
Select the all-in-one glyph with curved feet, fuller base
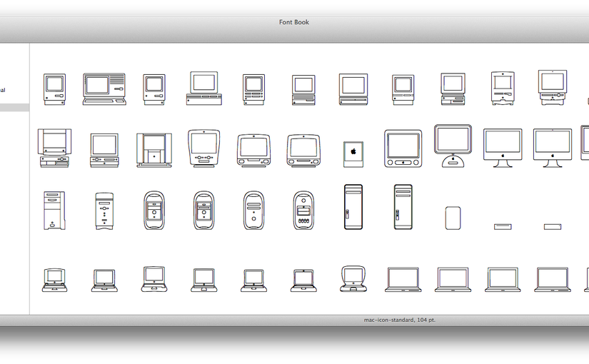tap(552, 88)
